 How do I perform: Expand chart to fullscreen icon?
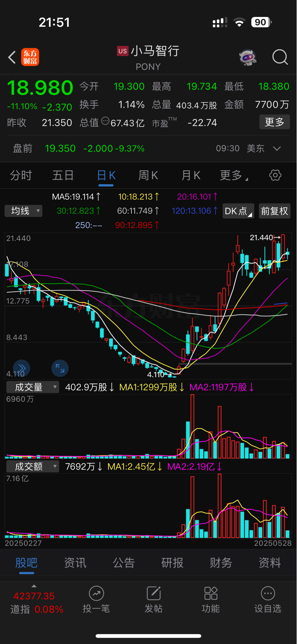point(60,368)
